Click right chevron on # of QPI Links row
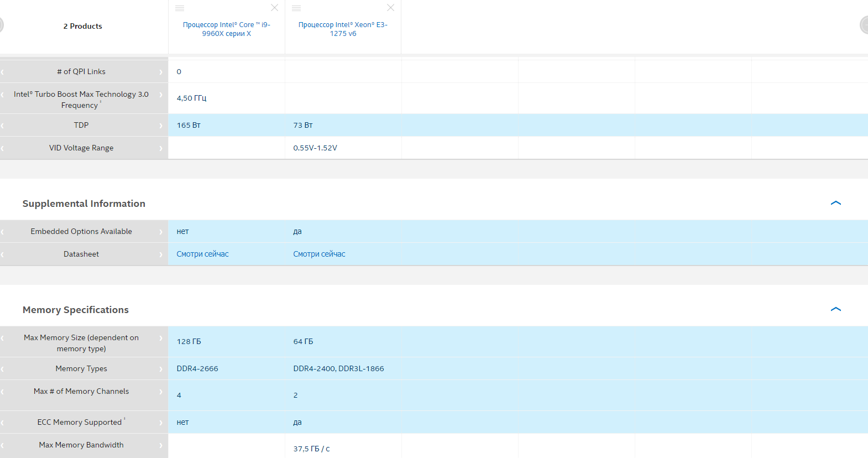Screen dimensions: 868x458 161,72
